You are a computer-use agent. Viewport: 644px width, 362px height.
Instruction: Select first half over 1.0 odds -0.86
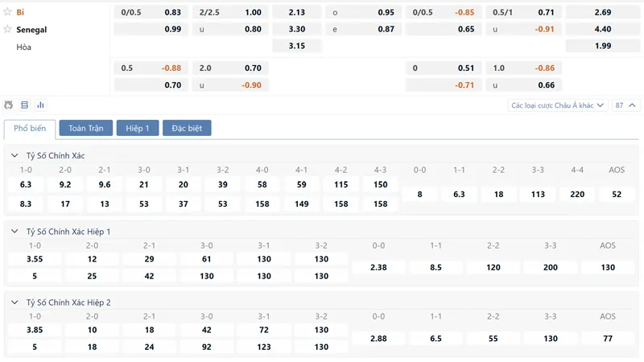tap(523, 68)
